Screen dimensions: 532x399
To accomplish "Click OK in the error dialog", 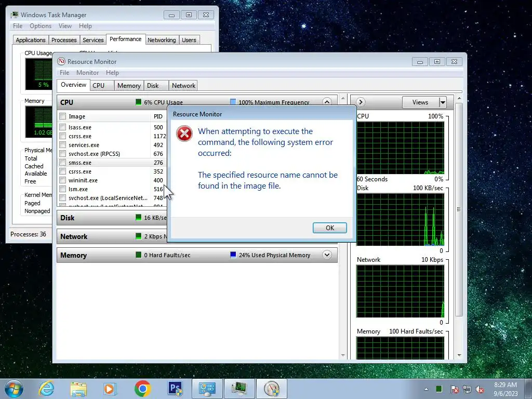I will click(x=329, y=228).
